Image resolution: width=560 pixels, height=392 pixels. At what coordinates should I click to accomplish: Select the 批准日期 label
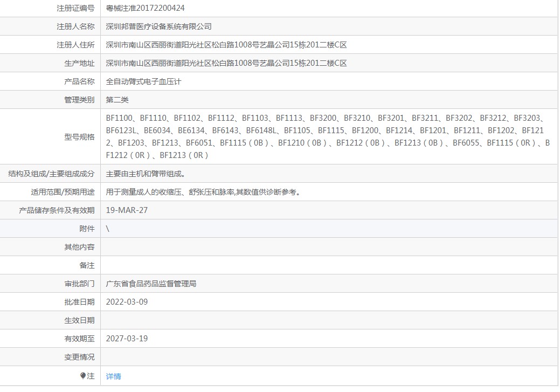click(79, 302)
